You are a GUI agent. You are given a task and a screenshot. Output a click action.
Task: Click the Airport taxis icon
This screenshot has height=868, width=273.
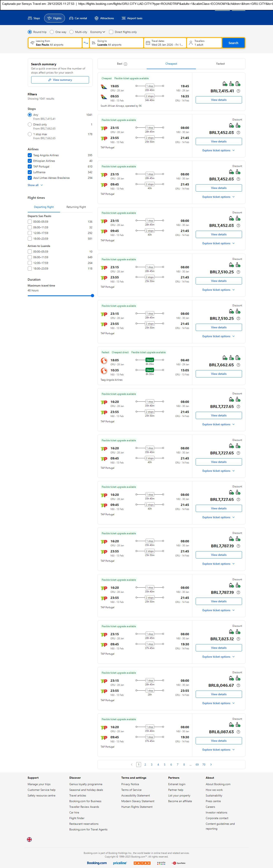[x=123, y=18]
